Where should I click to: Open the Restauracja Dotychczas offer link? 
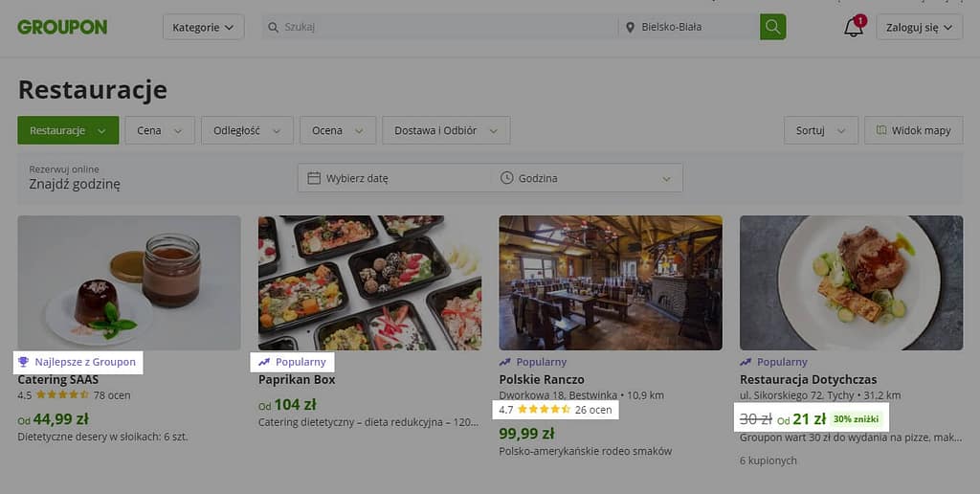pos(808,379)
